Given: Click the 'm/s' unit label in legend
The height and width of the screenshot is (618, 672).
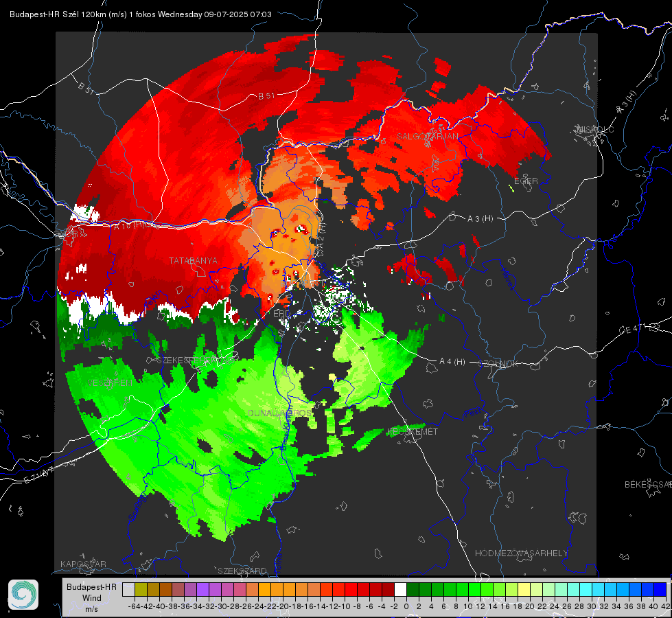Looking at the screenshot, I should pos(92,608).
